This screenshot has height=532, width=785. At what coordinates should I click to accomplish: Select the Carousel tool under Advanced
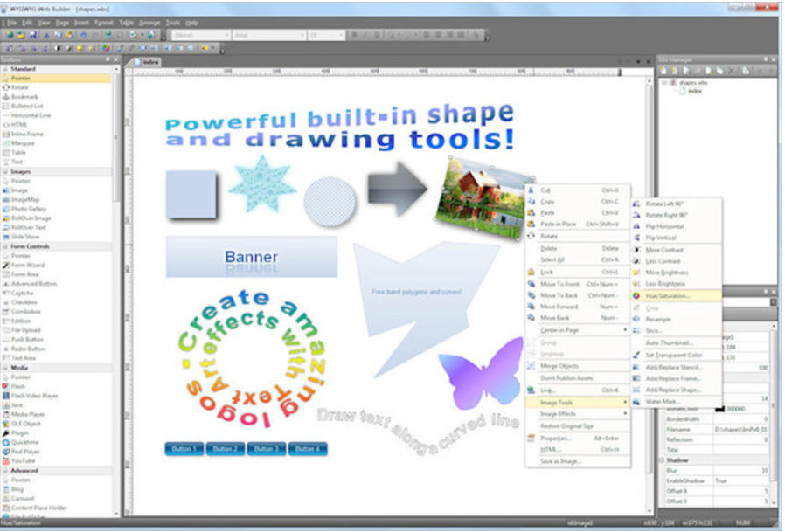(24, 499)
